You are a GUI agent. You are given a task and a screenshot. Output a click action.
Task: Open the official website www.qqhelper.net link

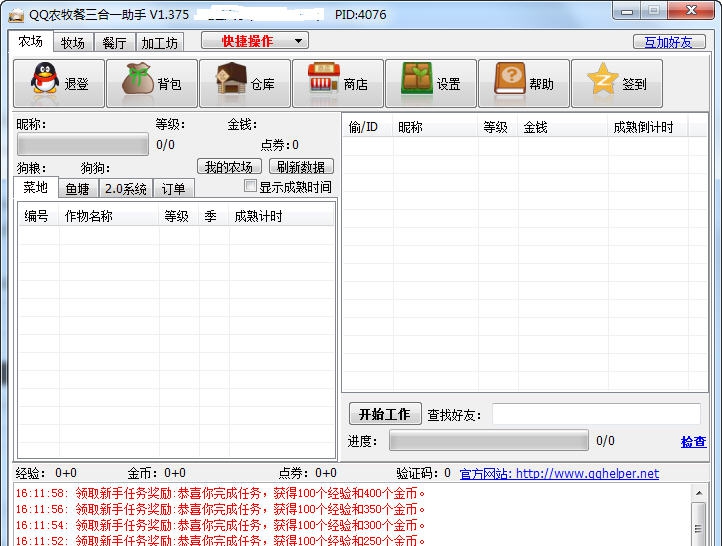point(587,473)
